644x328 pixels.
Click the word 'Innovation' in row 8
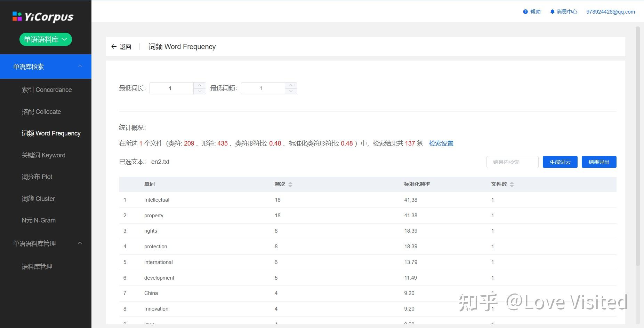[156, 309]
